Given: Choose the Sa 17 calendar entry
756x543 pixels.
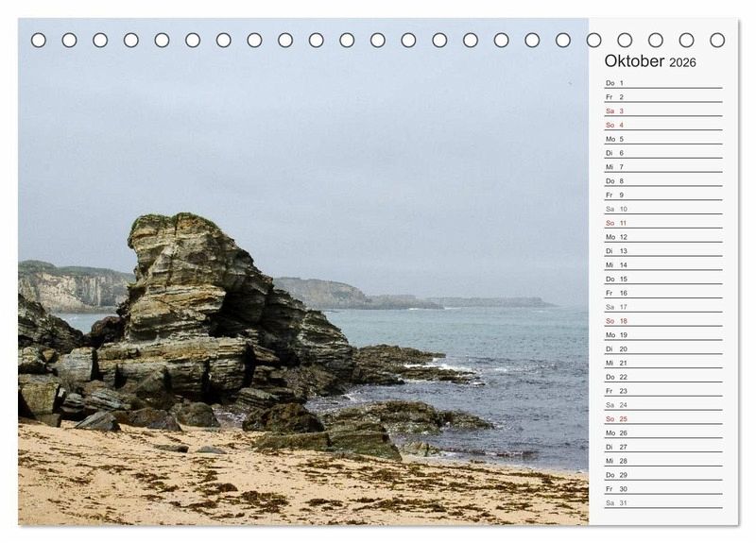Looking at the screenshot, I should pos(661,307).
